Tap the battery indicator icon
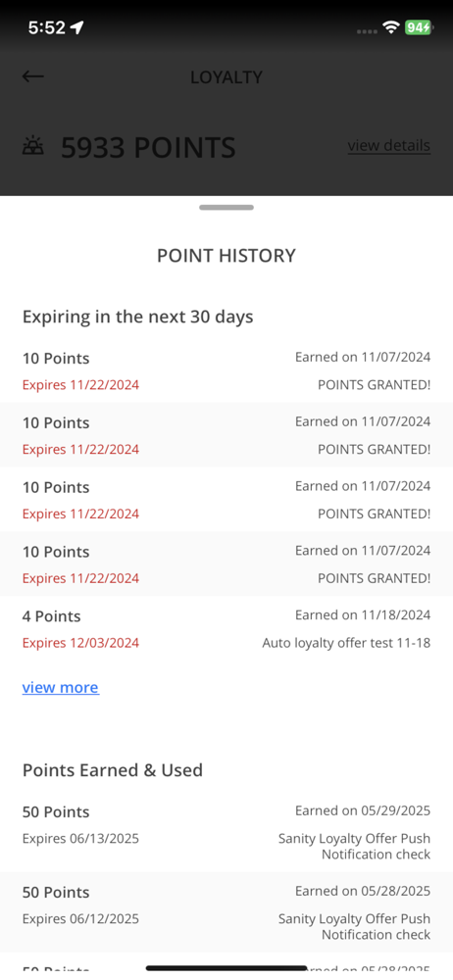Viewport: 453px width, 980px height. pos(418,27)
